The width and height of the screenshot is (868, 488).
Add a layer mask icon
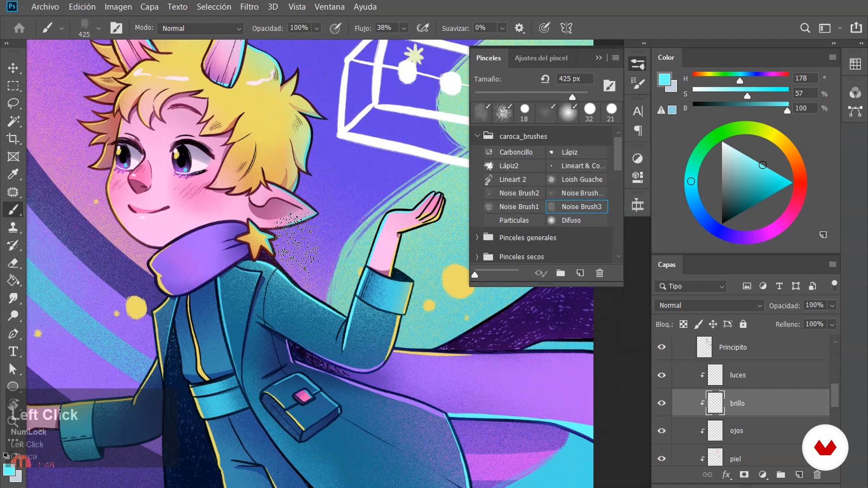click(744, 474)
